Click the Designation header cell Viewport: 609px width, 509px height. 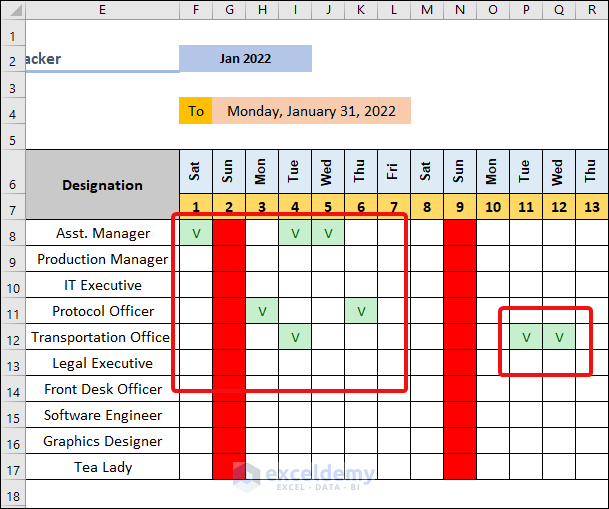point(102,185)
